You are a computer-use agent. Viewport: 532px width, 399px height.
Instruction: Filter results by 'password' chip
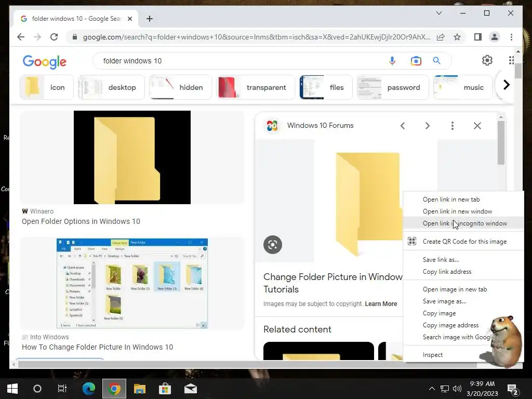pyautogui.click(x=393, y=87)
